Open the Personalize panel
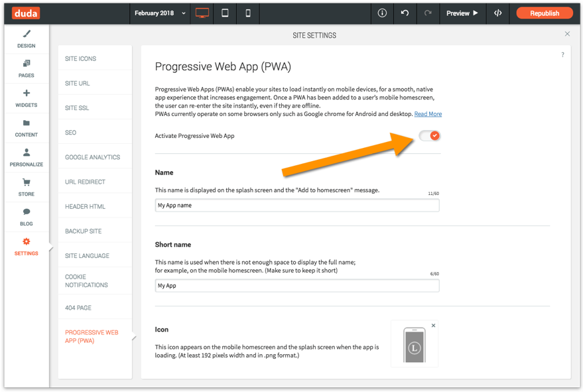This screenshot has height=392, width=583. pyautogui.click(x=26, y=159)
